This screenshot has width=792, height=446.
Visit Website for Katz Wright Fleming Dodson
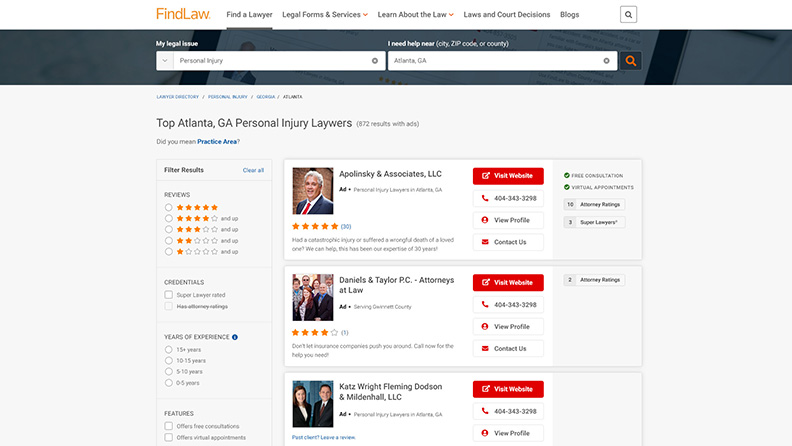click(508, 389)
